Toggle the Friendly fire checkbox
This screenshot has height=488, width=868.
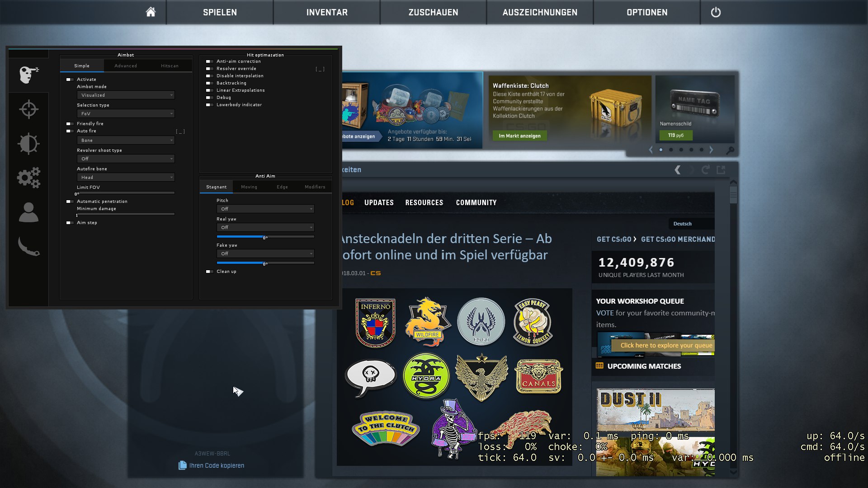point(70,124)
